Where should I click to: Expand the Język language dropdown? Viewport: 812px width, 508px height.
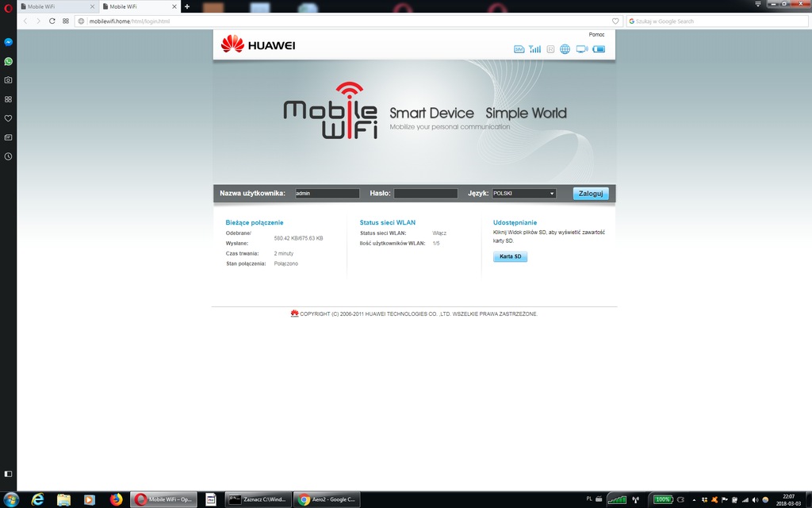pyautogui.click(x=524, y=194)
